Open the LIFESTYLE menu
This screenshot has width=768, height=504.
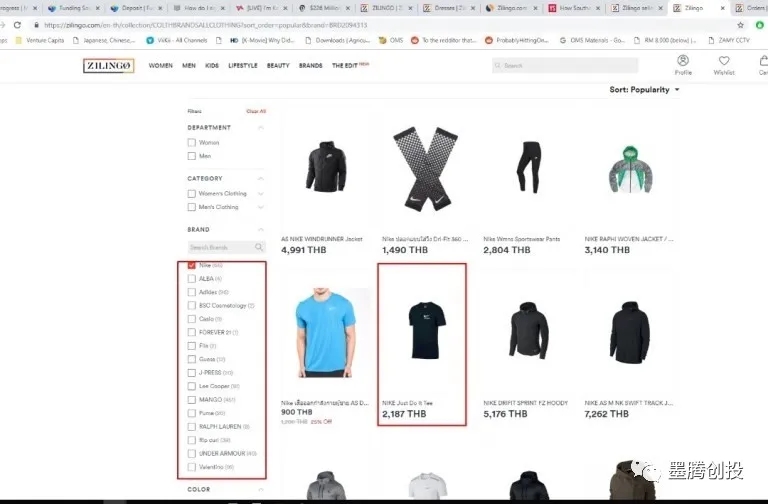click(242, 65)
